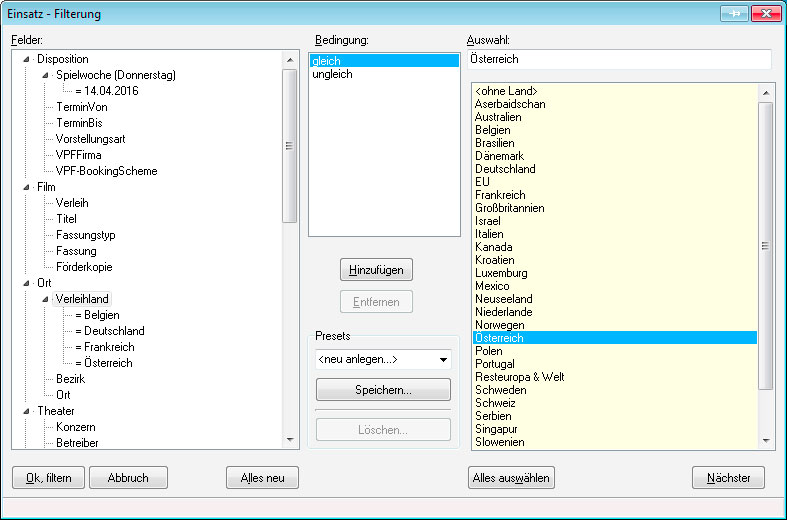The image size is (787, 520).
Task: Select 'gleich' condition
Action: pos(326,61)
